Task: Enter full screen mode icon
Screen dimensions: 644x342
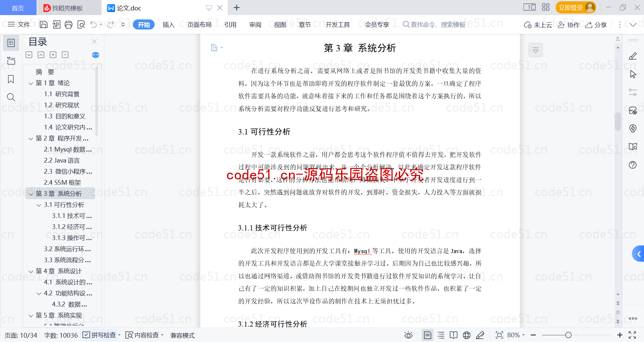Action: (x=632, y=335)
